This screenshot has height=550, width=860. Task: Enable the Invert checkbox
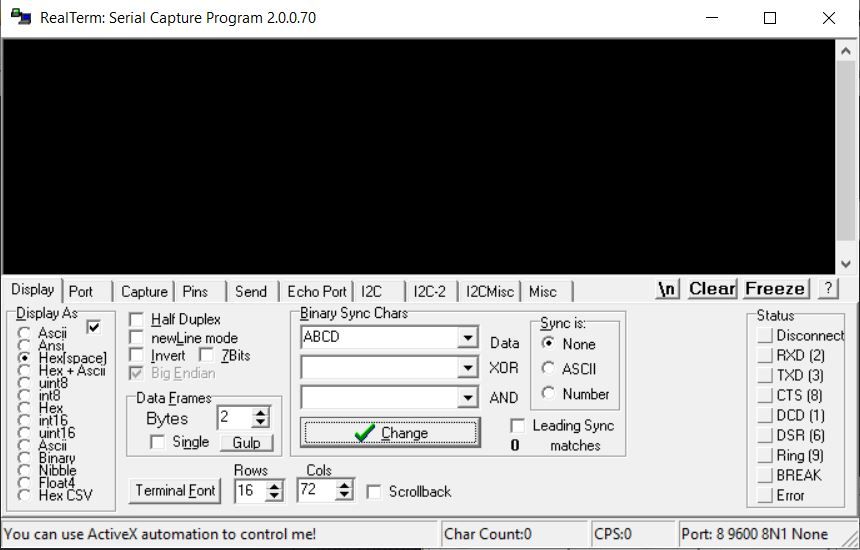click(136, 355)
